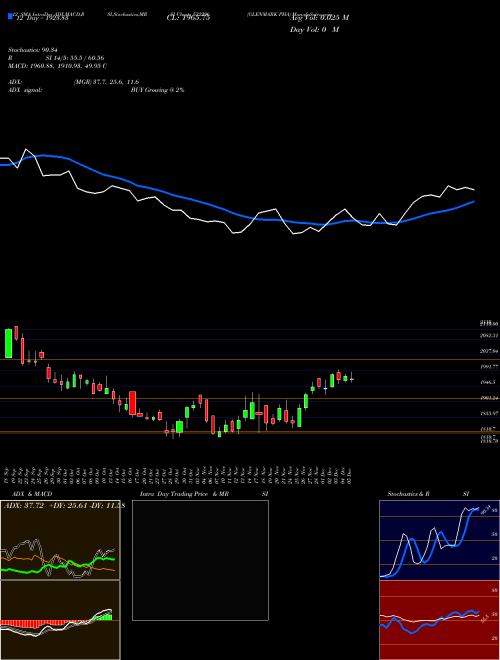Click the blue 12 Day SMA legend square

[11, 16]
